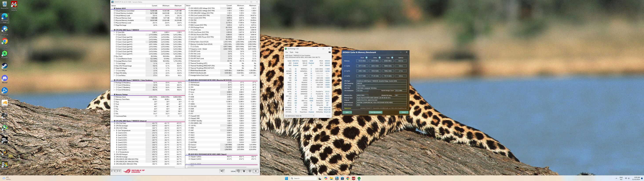Collapse Core Clocks tree row
Viewport: 644px width, 181px height.
click(114, 35)
